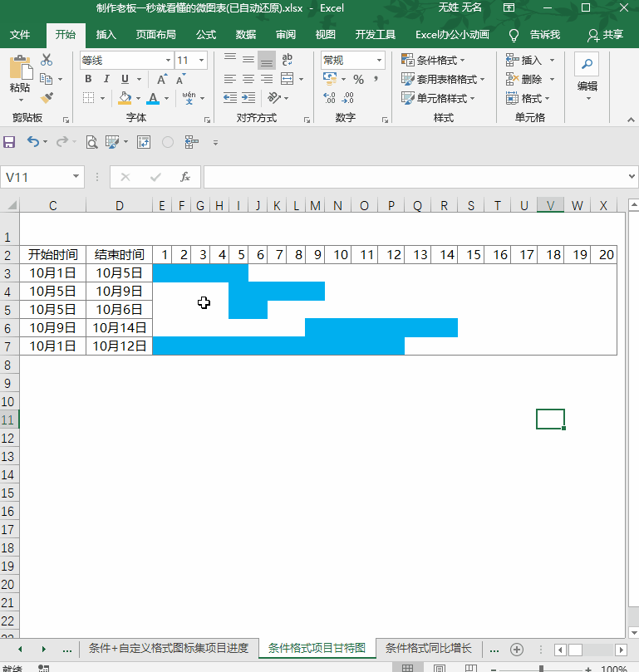The width and height of the screenshot is (639, 672).
Task: Open the Name Box dropdown arrow
Action: (x=76, y=177)
